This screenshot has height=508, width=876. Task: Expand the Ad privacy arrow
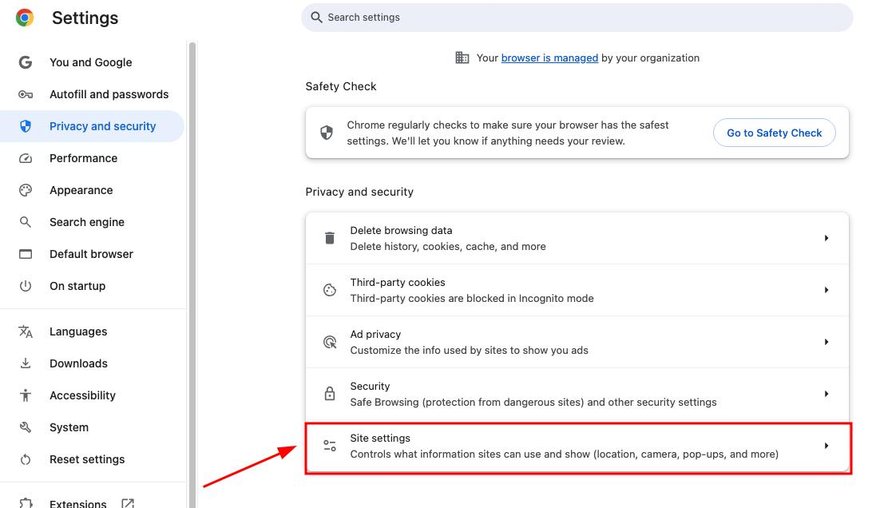pos(826,341)
